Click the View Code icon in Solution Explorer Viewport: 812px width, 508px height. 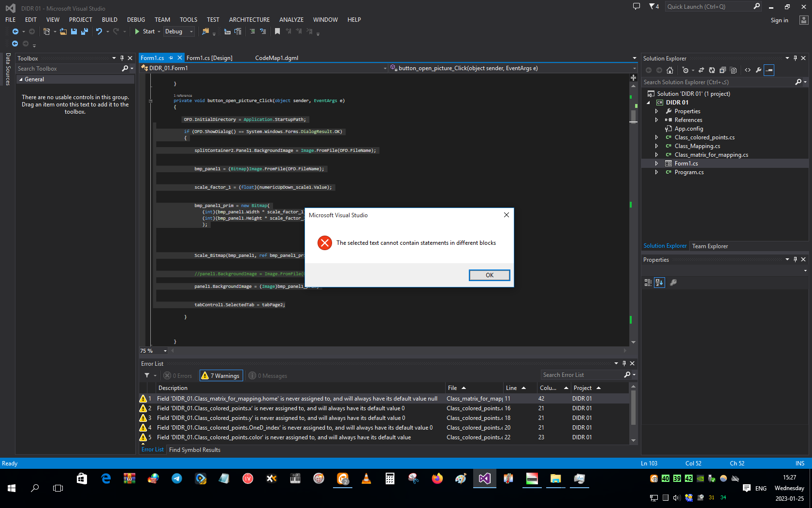(748, 70)
